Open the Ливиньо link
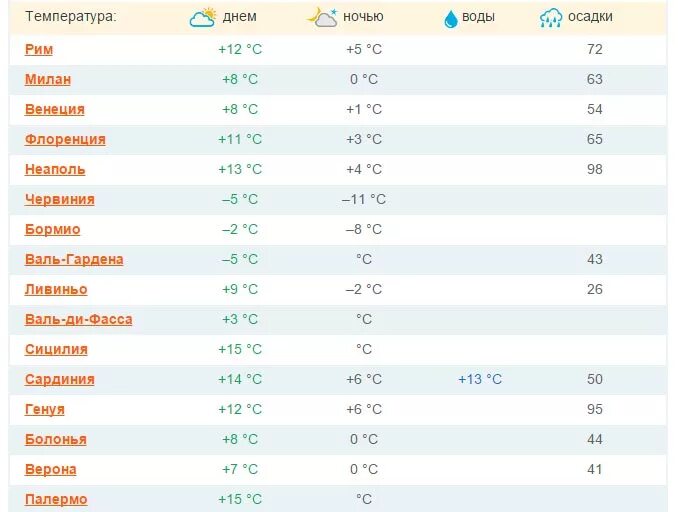 [56, 289]
